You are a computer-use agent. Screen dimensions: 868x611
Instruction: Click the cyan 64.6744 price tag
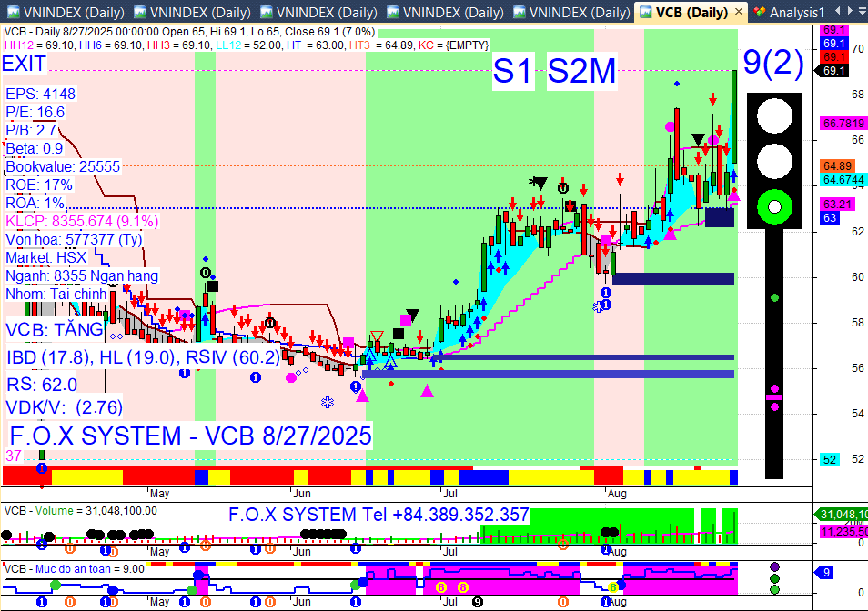(843, 180)
